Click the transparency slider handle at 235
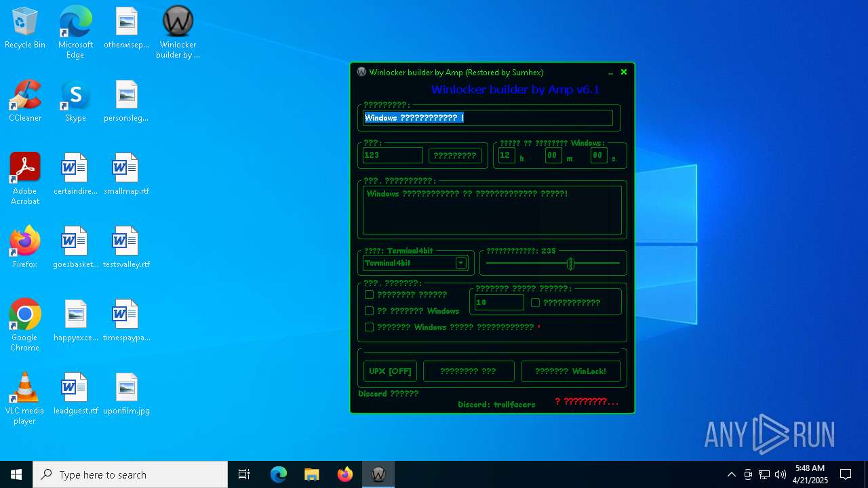 (570, 263)
